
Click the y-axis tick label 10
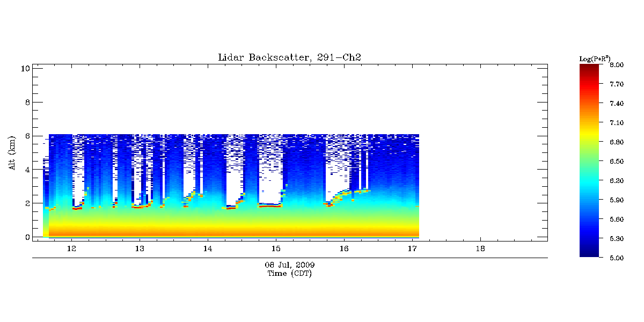(x=25, y=68)
